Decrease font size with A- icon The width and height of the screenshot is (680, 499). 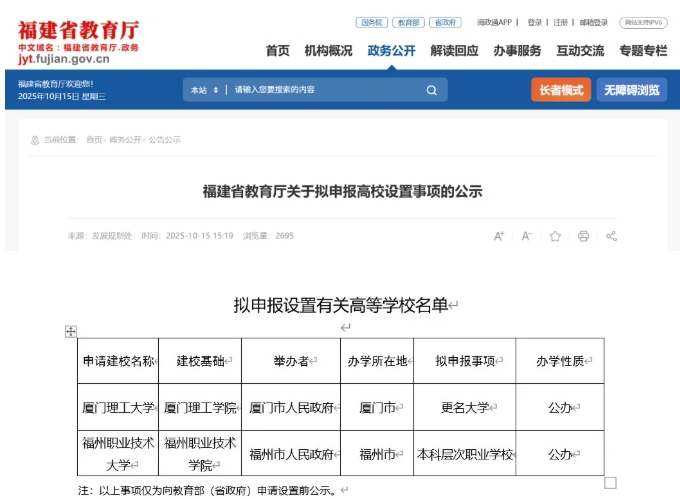click(x=526, y=236)
